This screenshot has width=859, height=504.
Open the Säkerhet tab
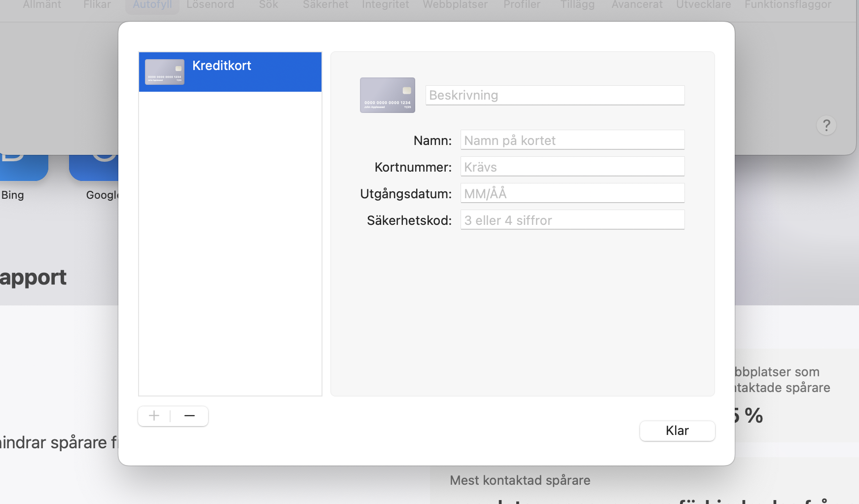325,5
